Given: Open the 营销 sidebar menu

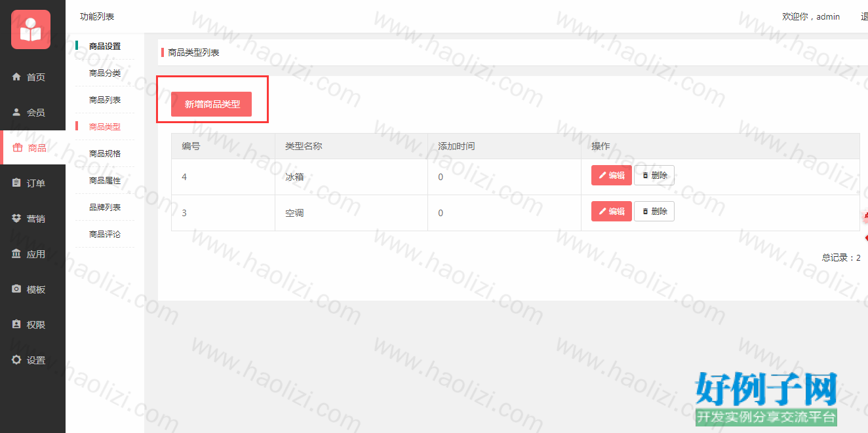Looking at the screenshot, I should tap(33, 218).
